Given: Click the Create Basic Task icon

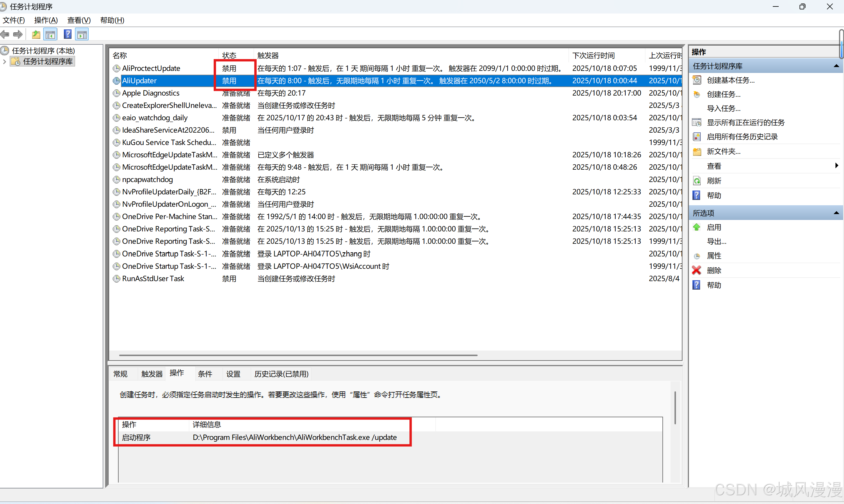Looking at the screenshot, I should coord(697,80).
